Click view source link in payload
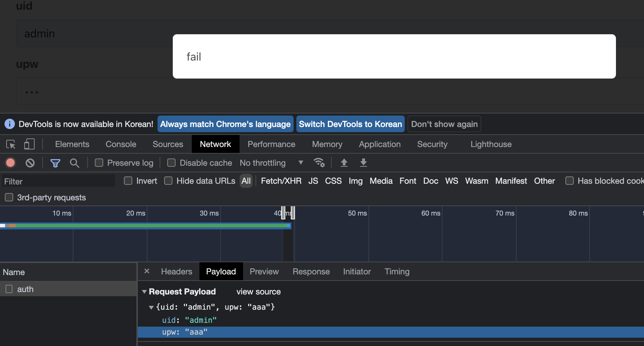This screenshot has height=346, width=644. 259,292
